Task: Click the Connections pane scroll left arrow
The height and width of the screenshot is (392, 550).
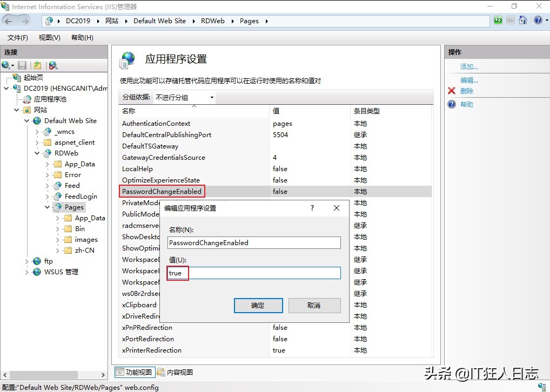Action: [4, 375]
